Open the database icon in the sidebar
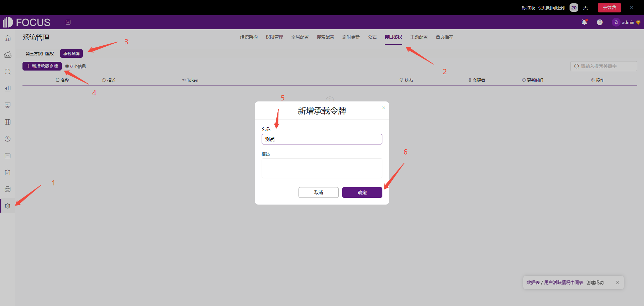Screen dimensions: 644x306 coord(8,189)
